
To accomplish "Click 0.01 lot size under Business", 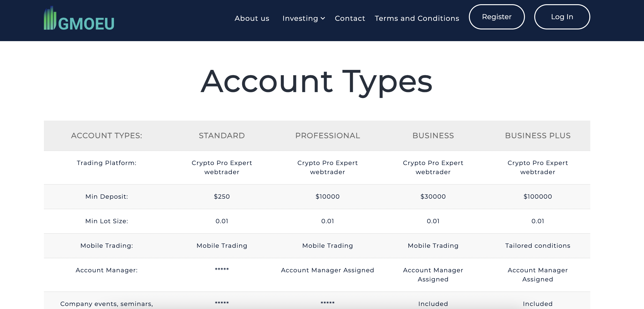I will coord(433,221).
